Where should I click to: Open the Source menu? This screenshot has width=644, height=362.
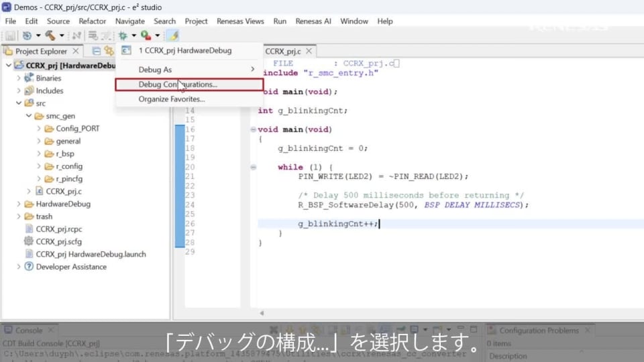click(58, 21)
